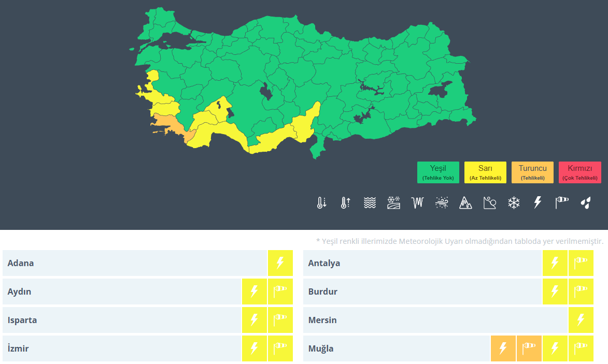Click the avalanche rolling rock icon
This screenshot has height=364, width=608.
click(x=465, y=203)
